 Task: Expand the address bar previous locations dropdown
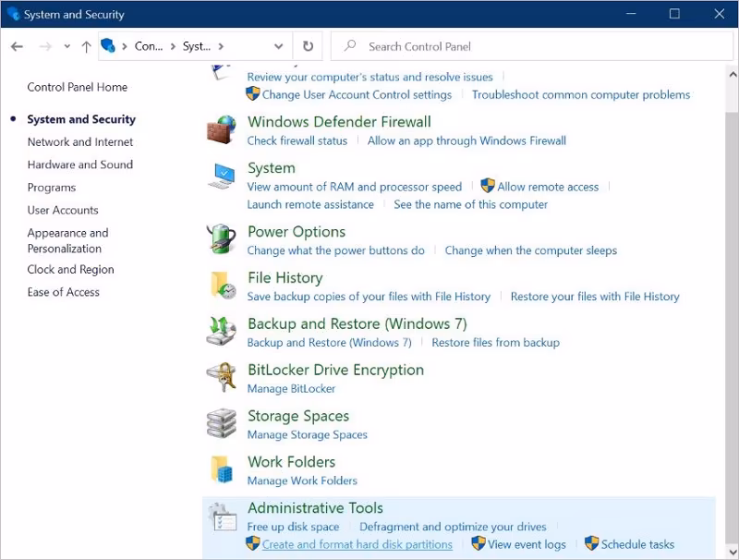(279, 46)
